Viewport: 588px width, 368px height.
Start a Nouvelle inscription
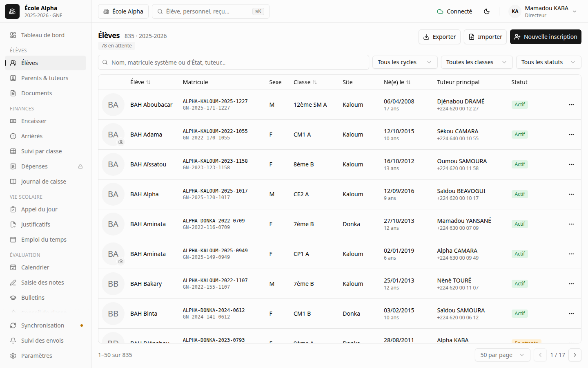(546, 37)
